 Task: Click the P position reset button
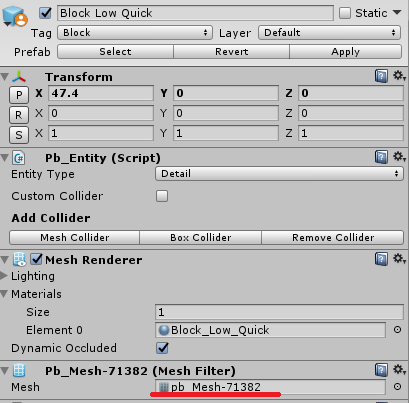point(19,95)
